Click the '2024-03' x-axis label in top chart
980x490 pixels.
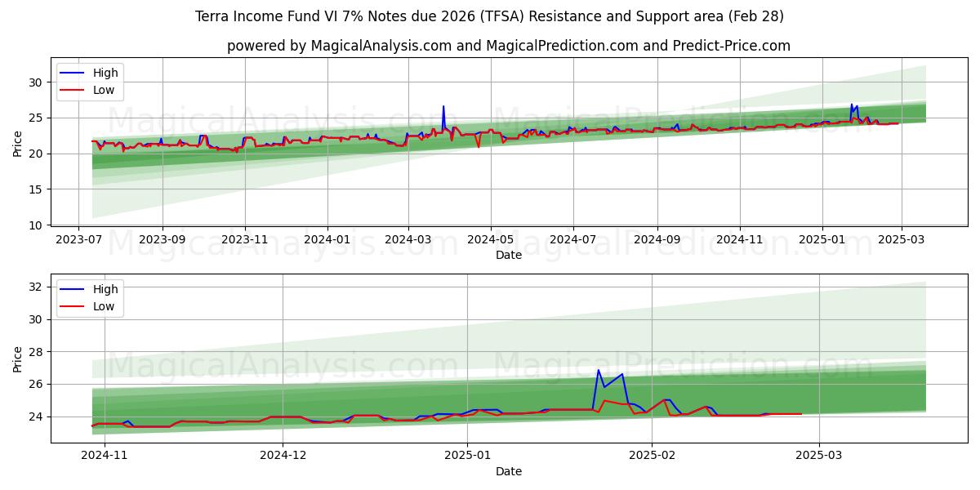point(408,240)
